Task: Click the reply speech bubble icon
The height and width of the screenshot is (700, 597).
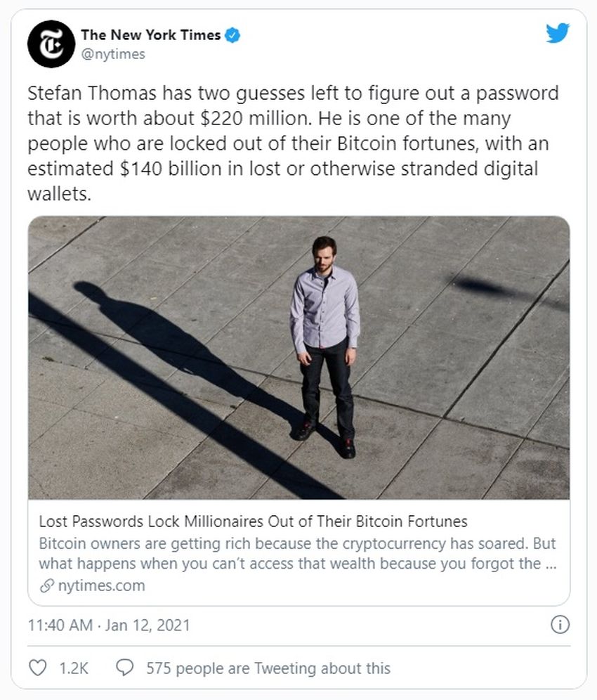Action: [124, 668]
